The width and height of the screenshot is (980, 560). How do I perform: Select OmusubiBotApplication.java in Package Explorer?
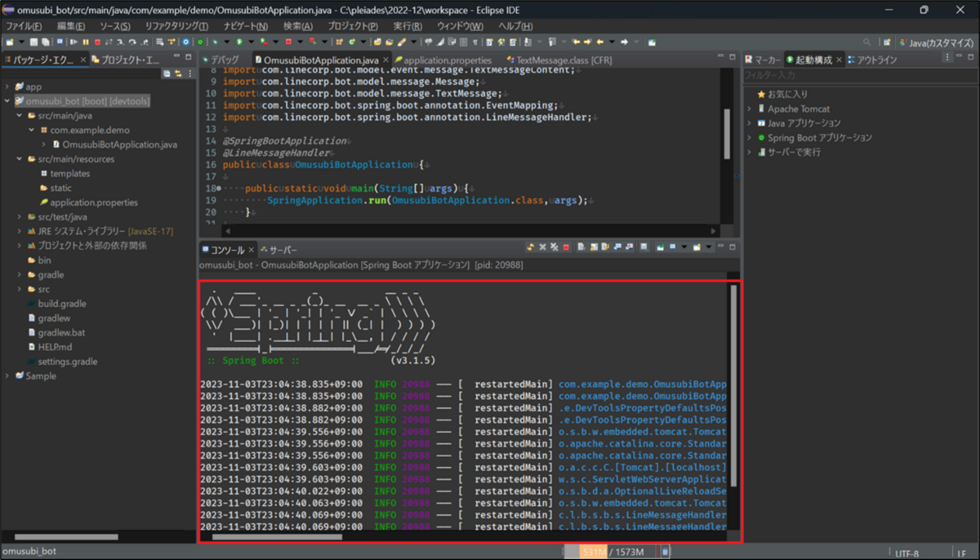[114, 144]
